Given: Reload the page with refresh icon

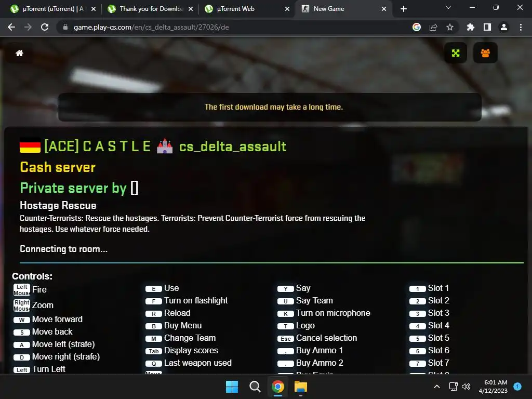Looking at the screenshot, I should [x=45, y=27].
